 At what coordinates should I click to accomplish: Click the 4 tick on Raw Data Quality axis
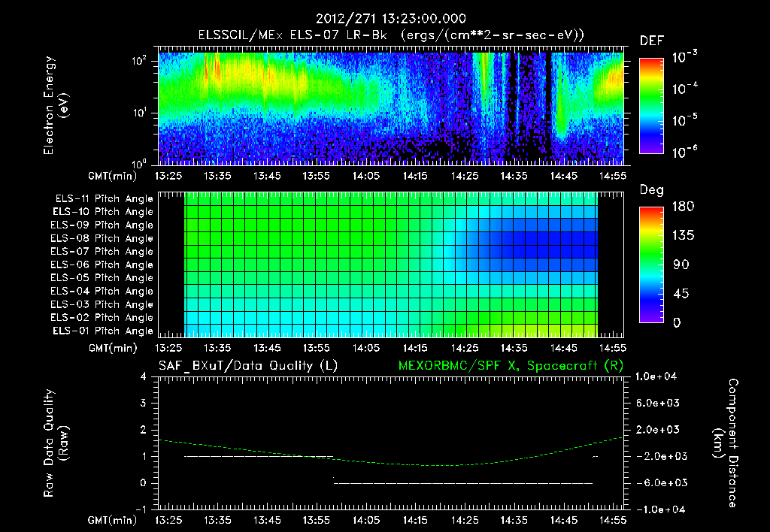pyautogui.click(x=143, y=376)
